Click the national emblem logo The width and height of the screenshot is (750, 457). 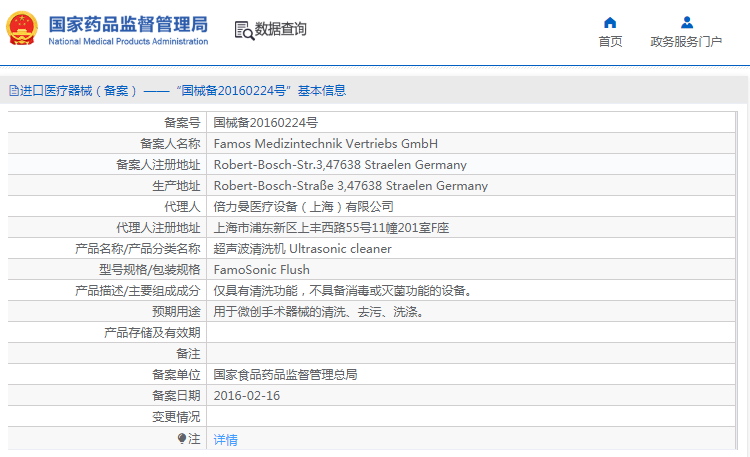22,28
